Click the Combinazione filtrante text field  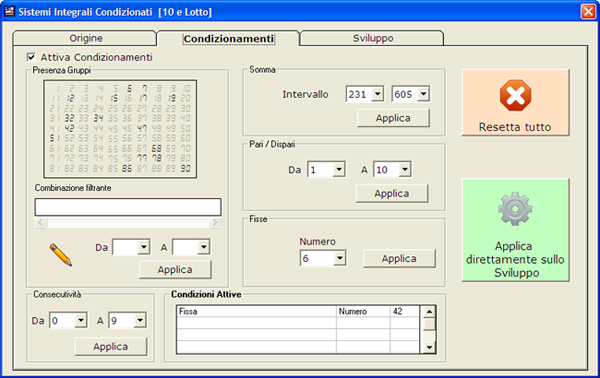128,207
